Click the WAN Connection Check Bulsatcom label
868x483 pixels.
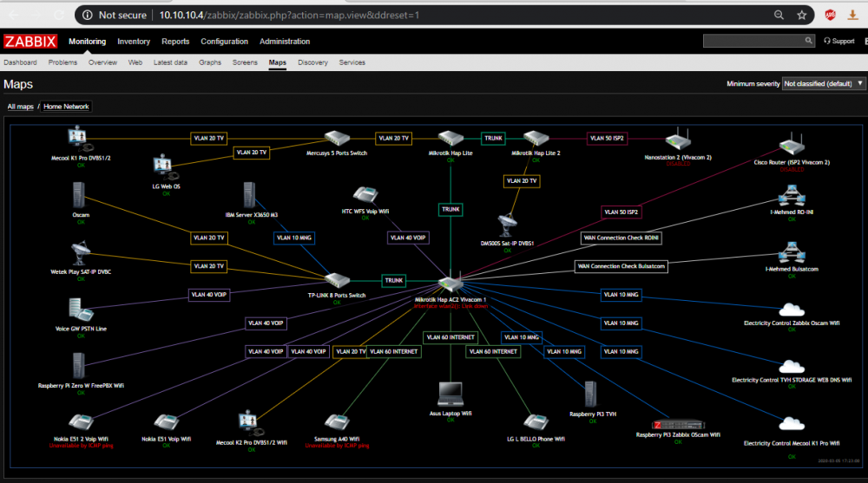[x=621, y=266]
